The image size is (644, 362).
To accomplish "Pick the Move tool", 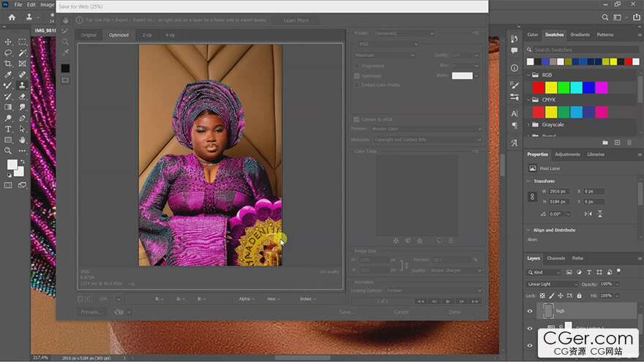I will [x=8, y=42].
